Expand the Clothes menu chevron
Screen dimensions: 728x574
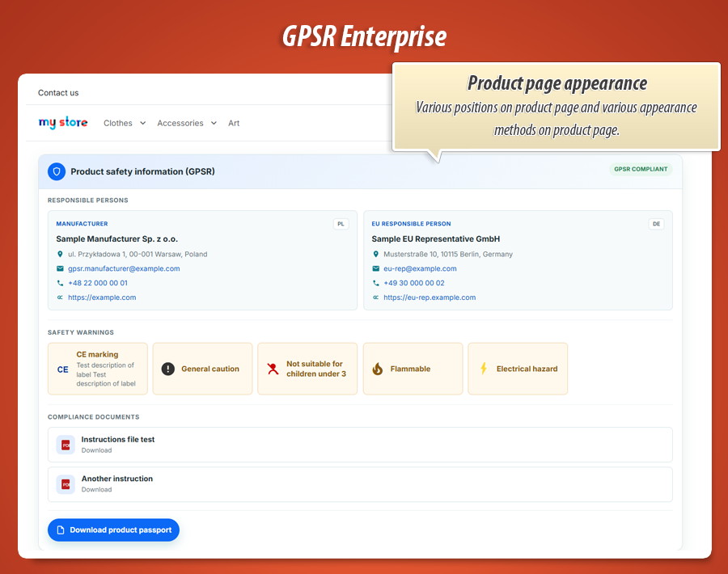tap(142, 123)
